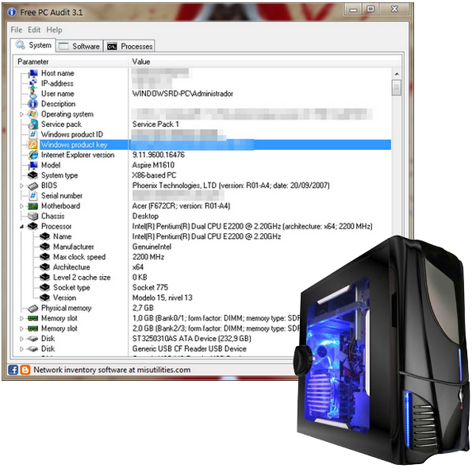
Task: Click the scrollbar up arrow
Action: [x=397, y=74]
